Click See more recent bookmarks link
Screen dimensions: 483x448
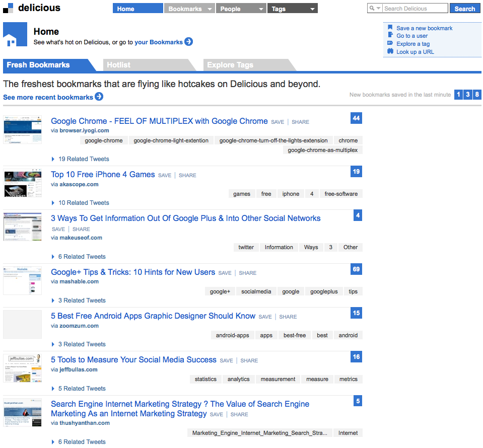48,97
